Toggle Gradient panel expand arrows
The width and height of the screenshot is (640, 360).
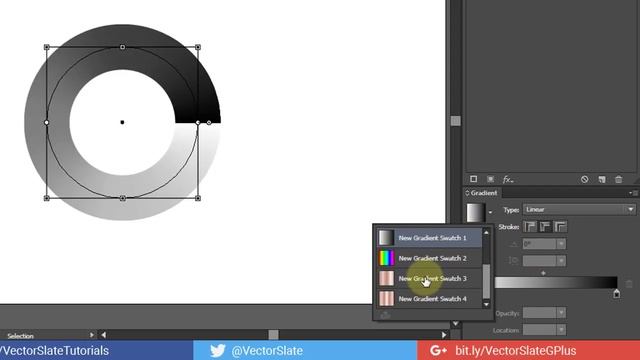click(x=467, y=193)
